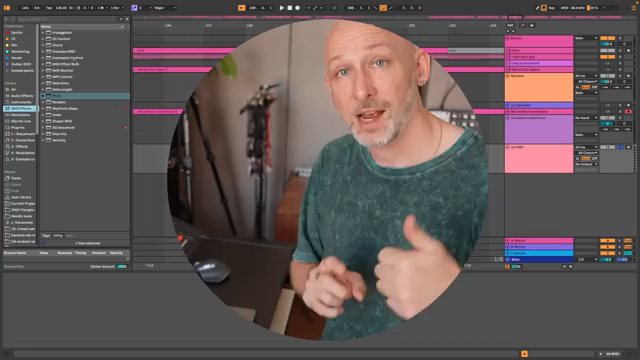Toggle the computer MIDI keyboard icon
This screenshot has width=640, height=360.
(x=544, y=8)
